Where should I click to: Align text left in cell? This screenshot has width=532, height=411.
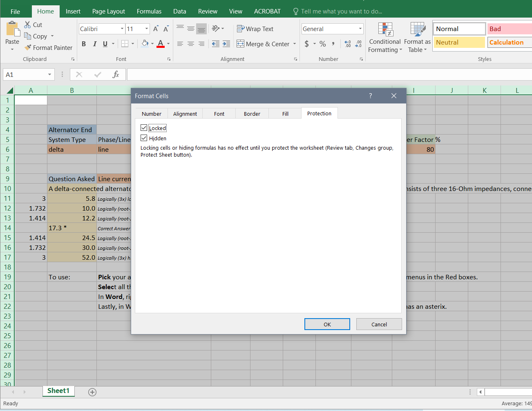click(x=180, y=44)
